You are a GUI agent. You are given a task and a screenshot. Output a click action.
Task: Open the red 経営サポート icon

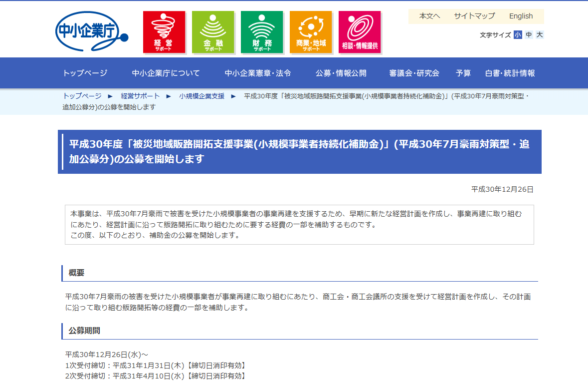[164, 32]
